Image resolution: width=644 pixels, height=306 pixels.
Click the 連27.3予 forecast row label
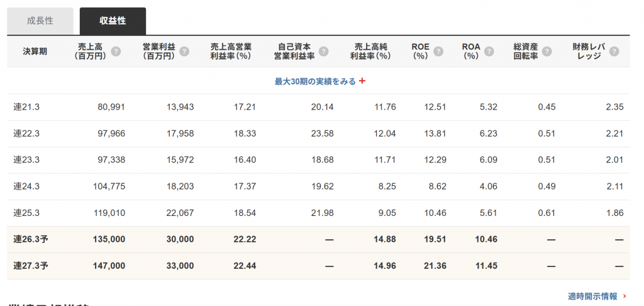click(x=31, y=266)
